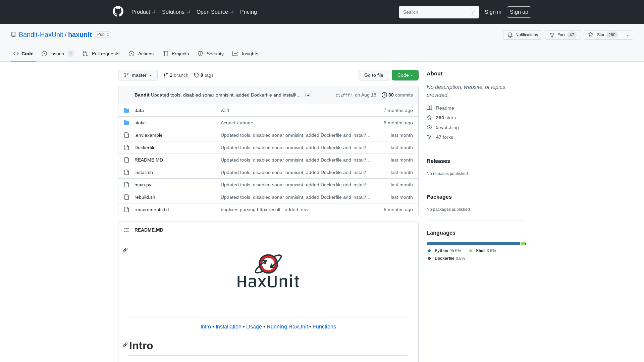Click the anchor link icon beside Intro heading
This screenshot has height=362, width=644.
[125, 345]
